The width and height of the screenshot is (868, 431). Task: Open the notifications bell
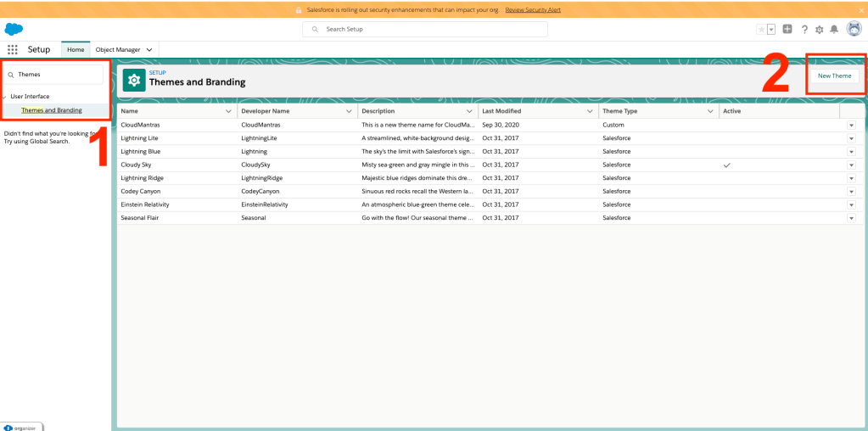tap(834, 29)
